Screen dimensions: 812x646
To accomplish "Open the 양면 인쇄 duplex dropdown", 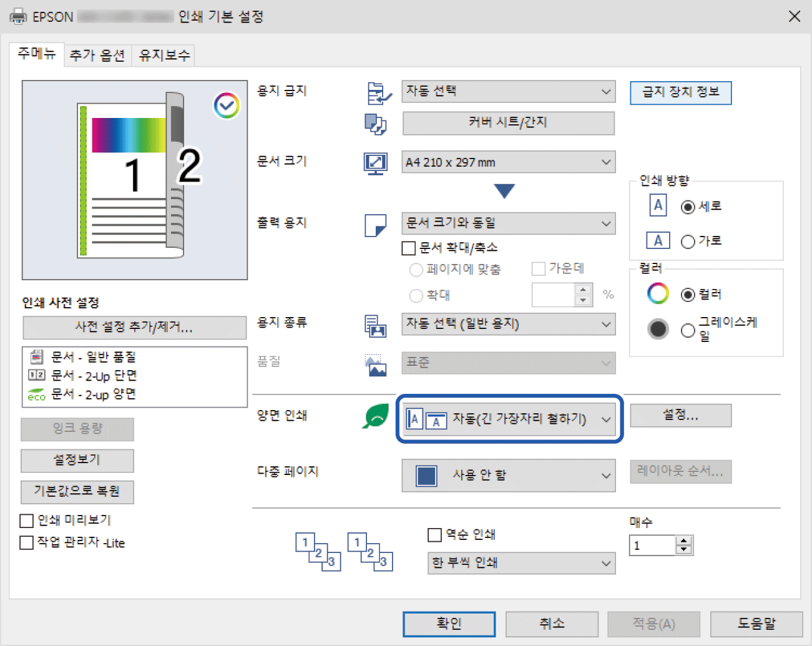I will 509,419.
